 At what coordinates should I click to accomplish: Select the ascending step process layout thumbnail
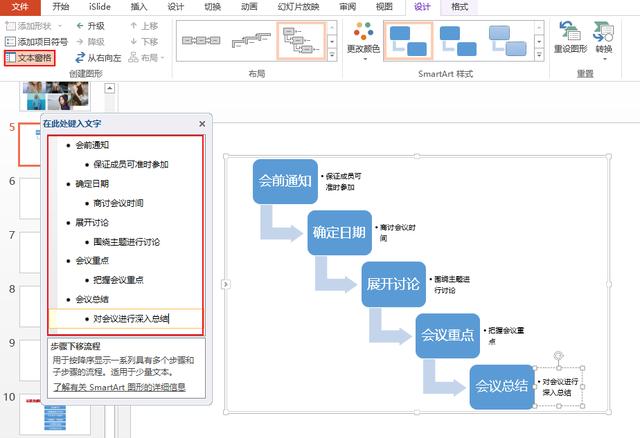click(x=251, y=40)
